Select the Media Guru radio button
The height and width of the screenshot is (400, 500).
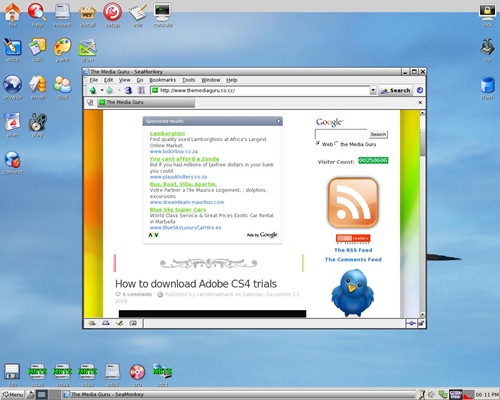coord(336,144)
